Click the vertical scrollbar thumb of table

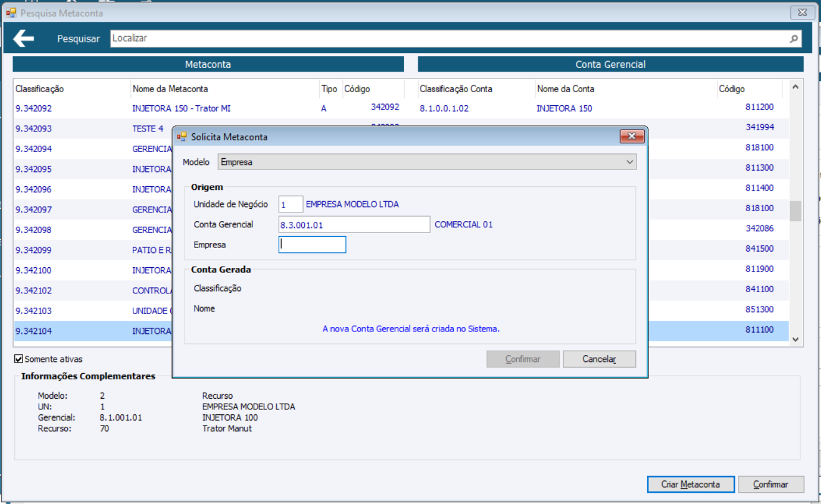point(795,211)
